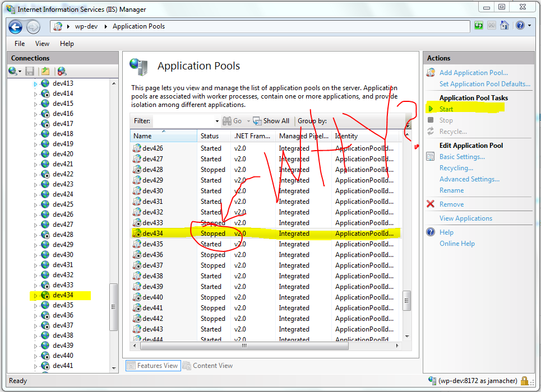The image size is (541, 392).
Task: Click the Home icon in top toolbar
Action: 505,26
